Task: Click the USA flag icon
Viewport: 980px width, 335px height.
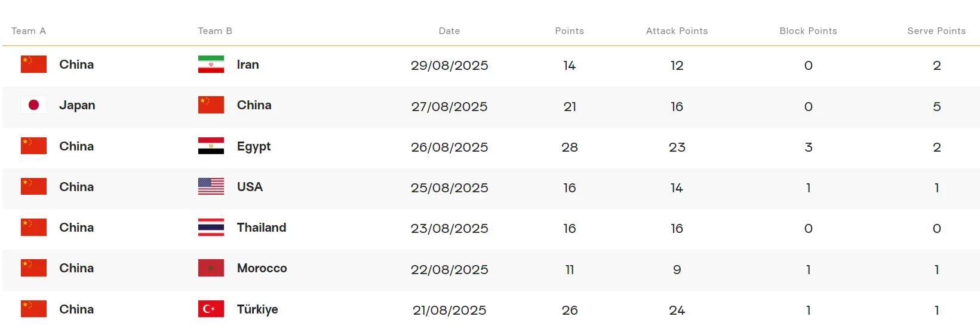Action: click(x=211, y=187)
